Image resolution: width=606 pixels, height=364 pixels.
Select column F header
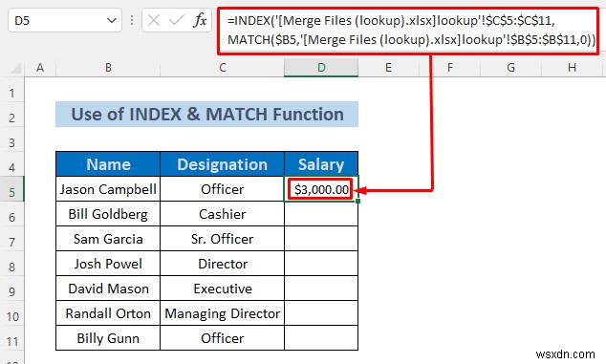[x=450, y=68]
